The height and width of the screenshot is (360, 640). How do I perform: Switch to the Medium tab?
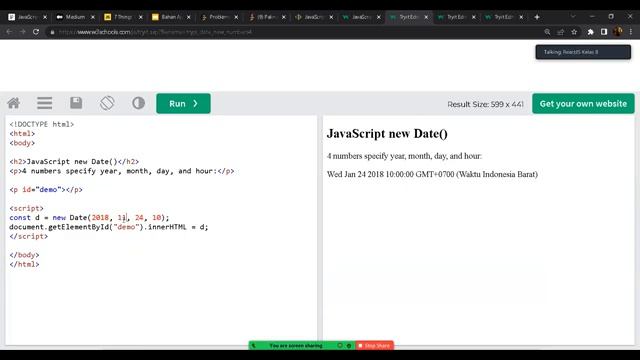click(75, 17)
